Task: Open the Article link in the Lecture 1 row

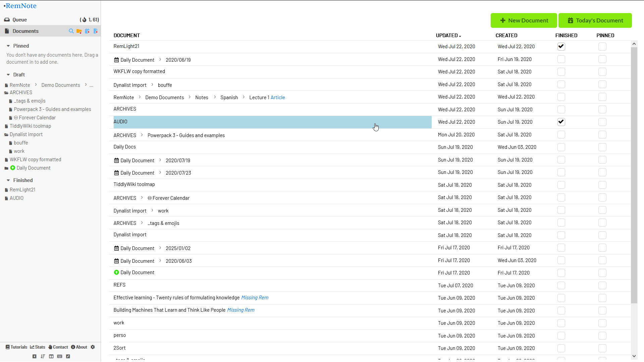Action: coord(278,98)
